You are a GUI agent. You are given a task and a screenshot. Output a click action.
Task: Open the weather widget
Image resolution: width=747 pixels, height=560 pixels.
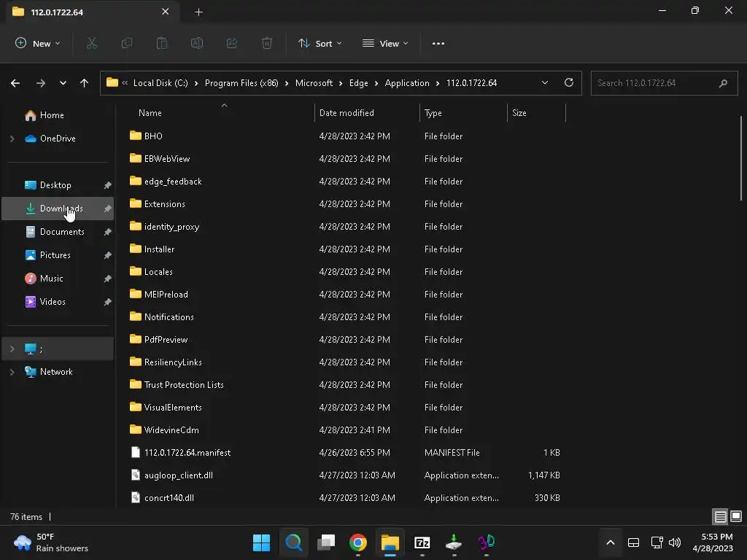pyautogui.click(x=51, y=542)
